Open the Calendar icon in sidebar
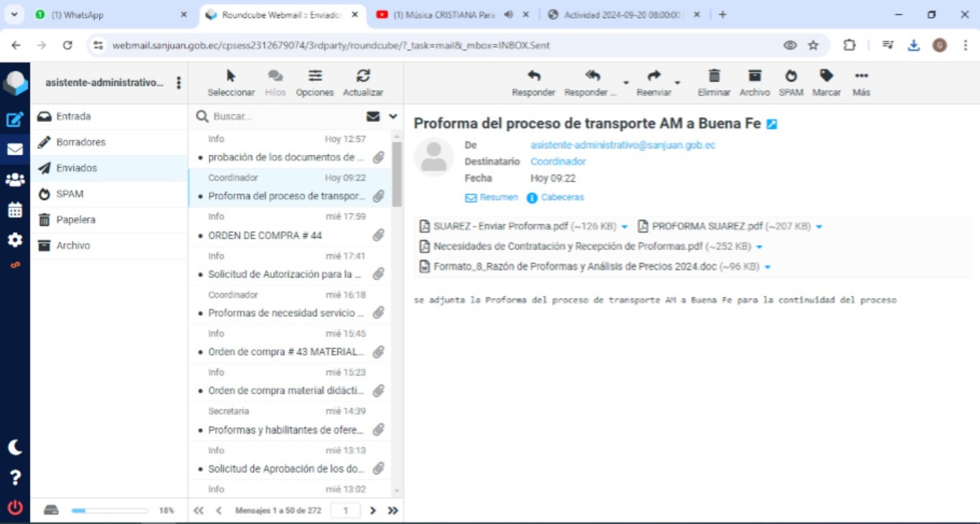Screen dimensions: 980x524 14,210
